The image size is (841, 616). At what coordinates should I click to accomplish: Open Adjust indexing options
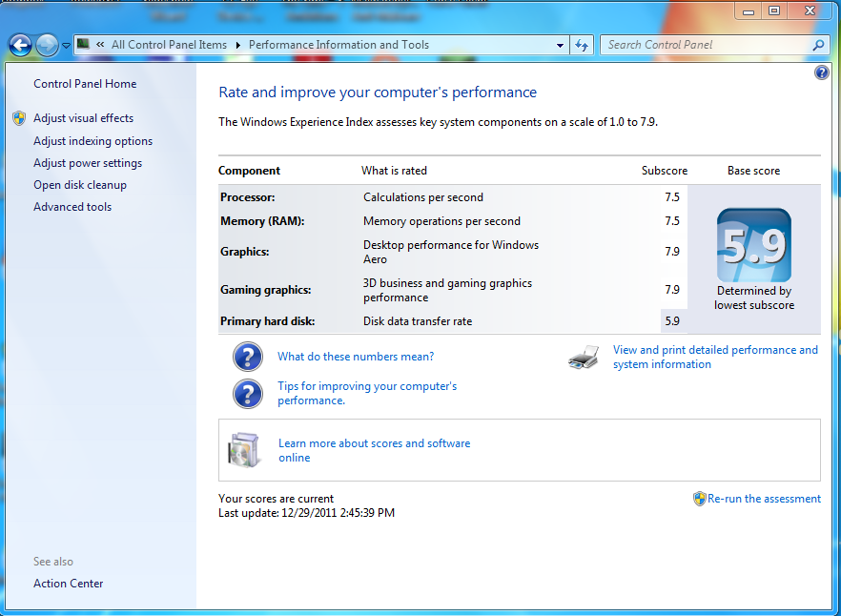pos(92,141)
